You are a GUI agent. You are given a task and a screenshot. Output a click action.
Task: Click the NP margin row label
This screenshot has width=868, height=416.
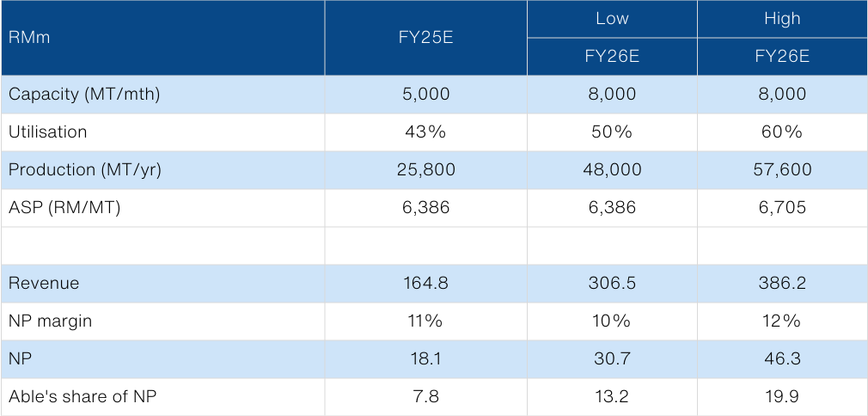(x=50, y=321)
